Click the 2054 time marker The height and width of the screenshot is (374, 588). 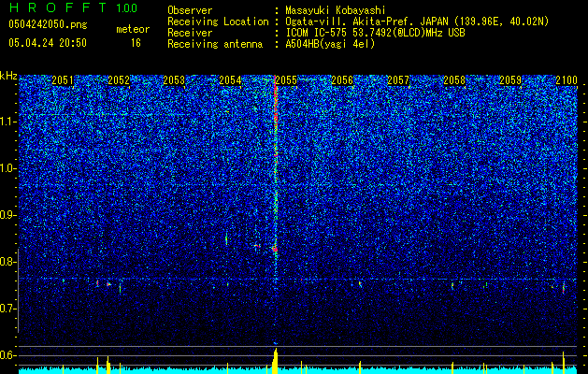point(230,80)
